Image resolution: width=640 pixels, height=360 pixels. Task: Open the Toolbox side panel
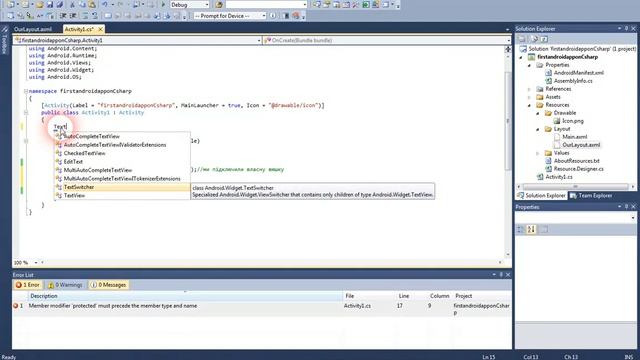click(4, 41)
